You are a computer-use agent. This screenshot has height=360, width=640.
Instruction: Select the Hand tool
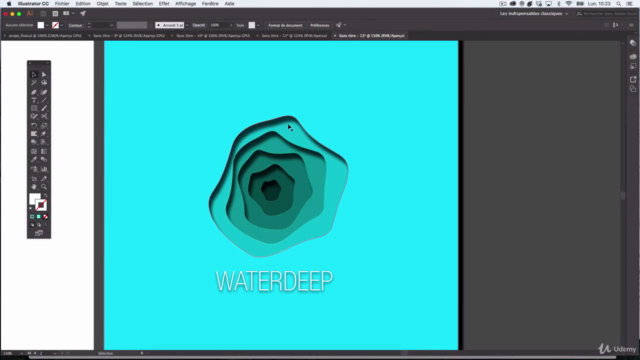click(x=34, y=187)
